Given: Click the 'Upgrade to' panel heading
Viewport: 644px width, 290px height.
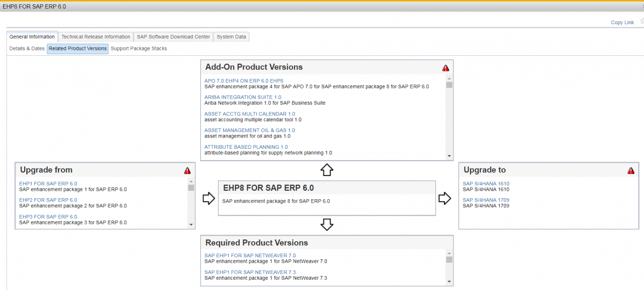Looking at the screenshot, I should point(485,170).
